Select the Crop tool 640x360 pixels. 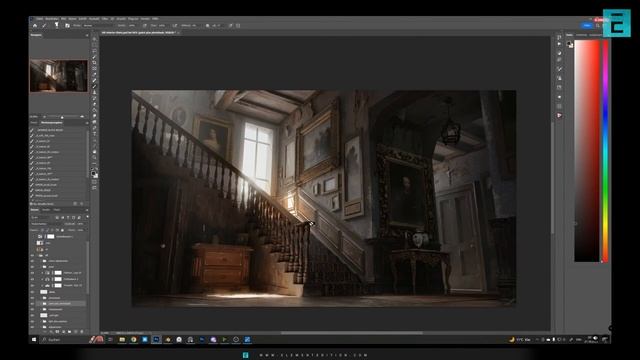(94, 62)
